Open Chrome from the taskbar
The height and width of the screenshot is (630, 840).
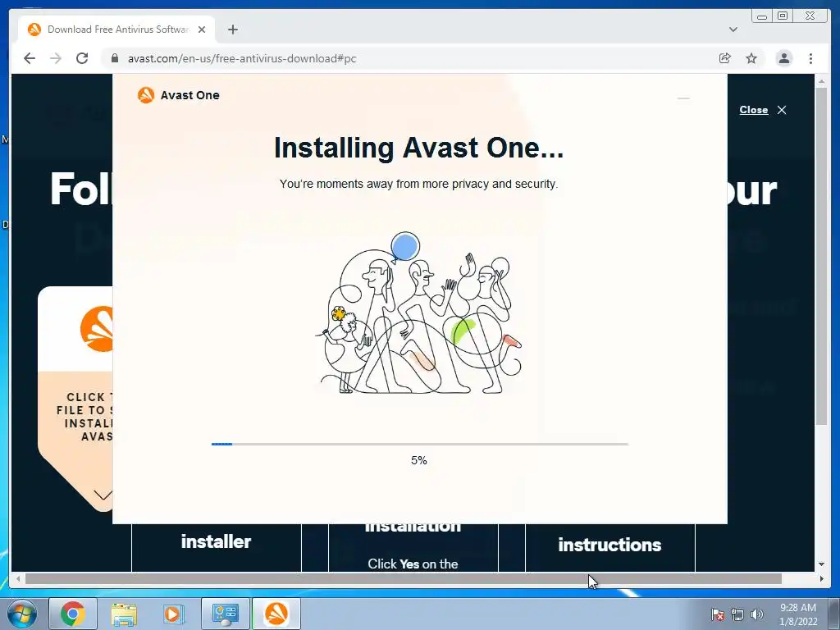tap(73, 614)
